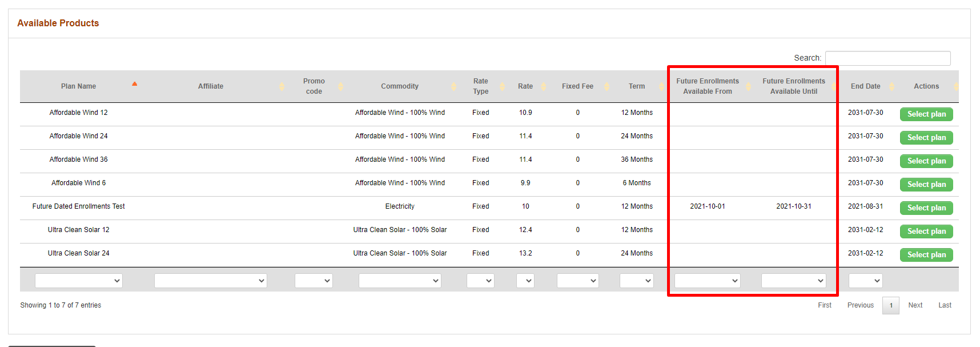This screenshot has height=347, width=980.
Task: Click into the Search field
Action: (x=888, y=58)
